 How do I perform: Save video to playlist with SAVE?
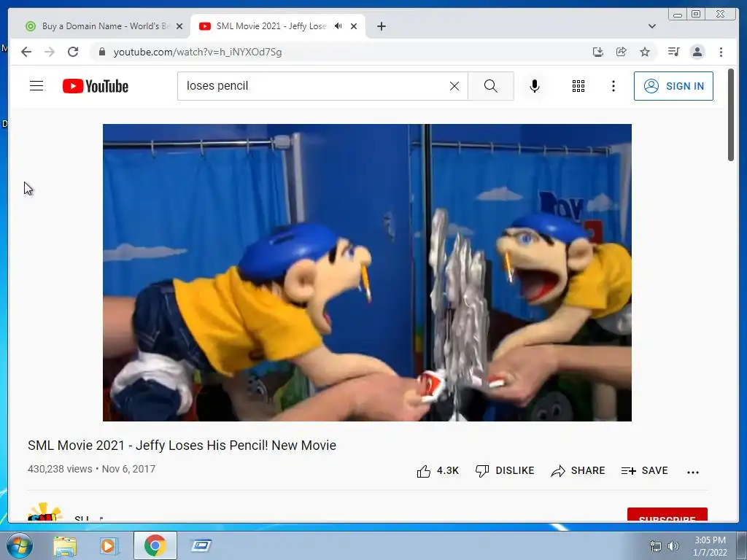point(645,471)
